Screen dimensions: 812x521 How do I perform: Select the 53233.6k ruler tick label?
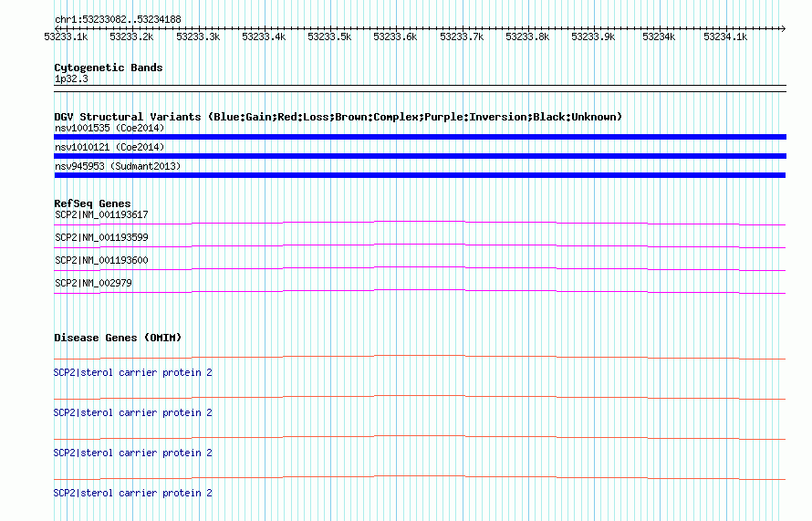point(395,36)
